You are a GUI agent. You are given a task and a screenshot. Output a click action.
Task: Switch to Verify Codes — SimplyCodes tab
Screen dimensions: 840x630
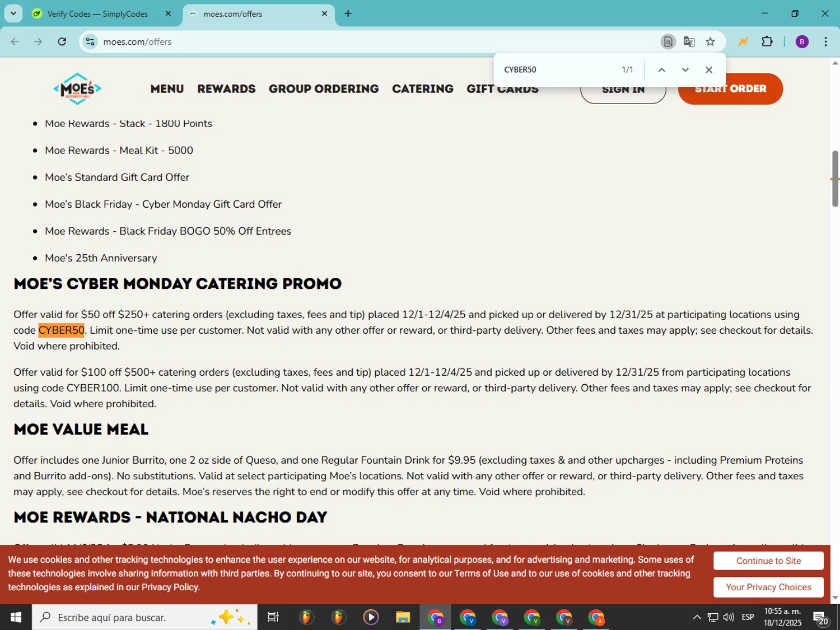[x=102, y=14]
